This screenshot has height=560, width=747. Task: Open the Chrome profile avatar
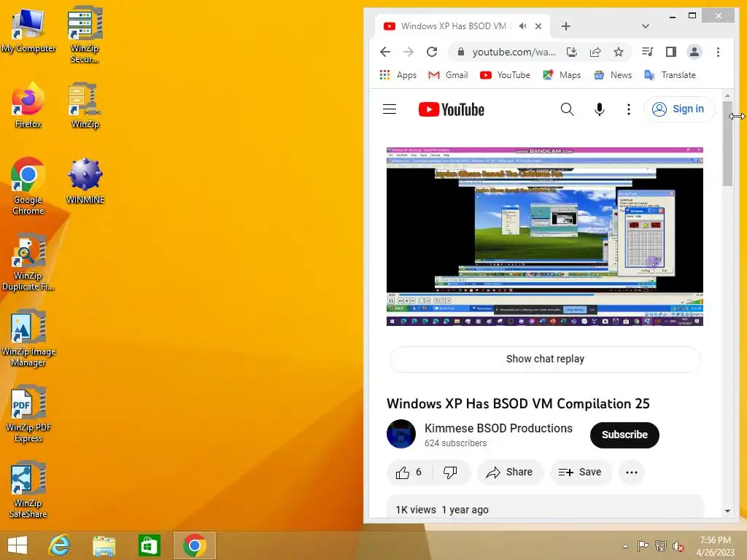click(694, 52)
